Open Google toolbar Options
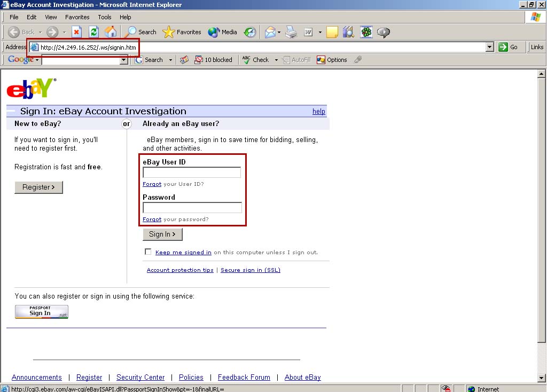Viewport: 547px width, 392px height. pyautogui.click(x=332, y=60)
